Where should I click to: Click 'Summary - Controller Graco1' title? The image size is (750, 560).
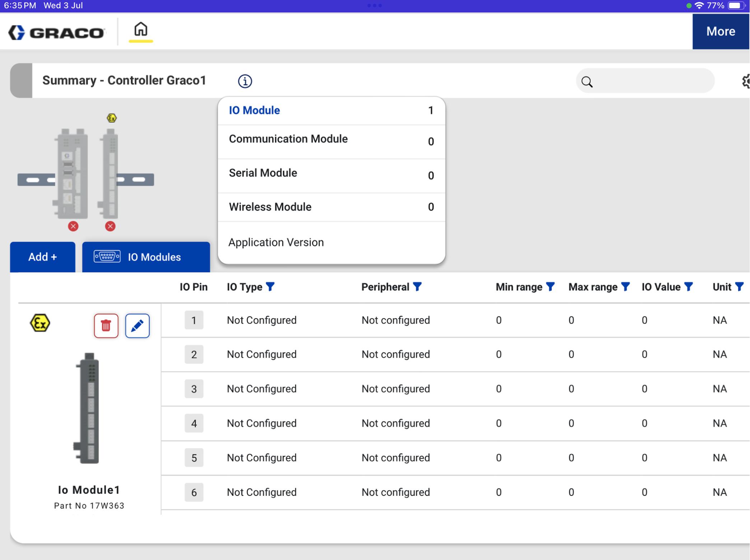click(x=124, y=80)
